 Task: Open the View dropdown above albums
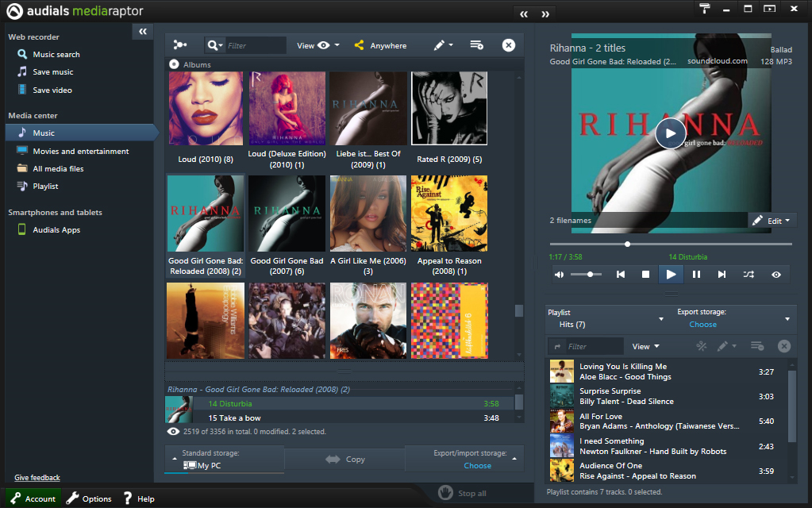coord(317,46)
